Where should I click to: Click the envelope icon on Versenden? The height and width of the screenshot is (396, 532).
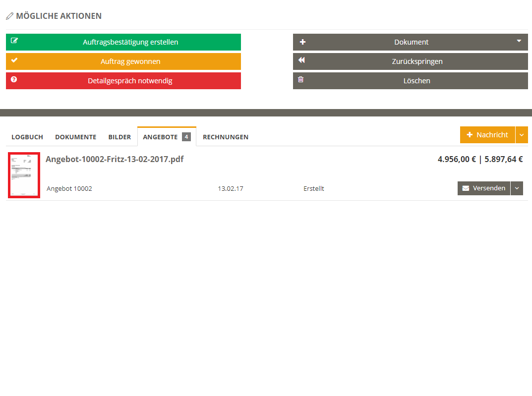click(466, 188)
